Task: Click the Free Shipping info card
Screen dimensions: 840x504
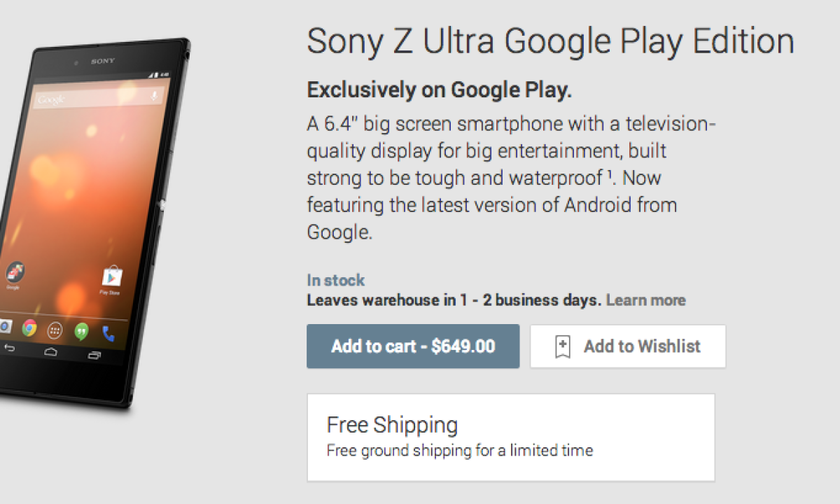Action: (x=510, y=437)
